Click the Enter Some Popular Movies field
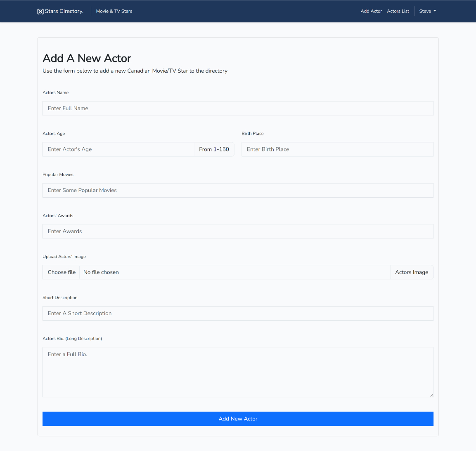The image size is (476, 451). pos(238,190)
